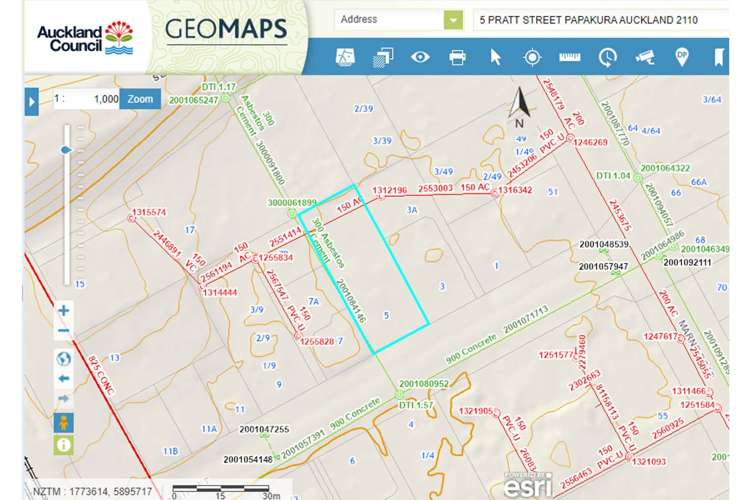This screenshot has width=750, height=500.
Task: Select the arrow pointer tool
Action: [496, 57]
